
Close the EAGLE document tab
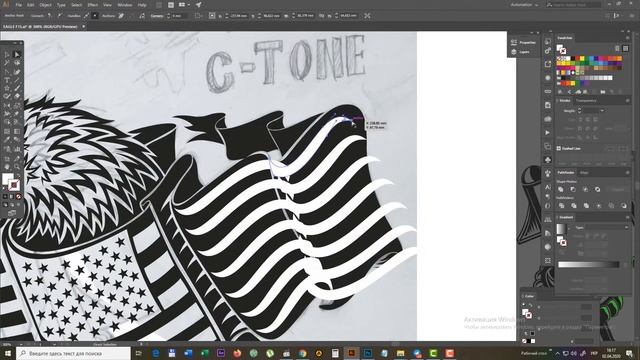[x=84, y=27]
